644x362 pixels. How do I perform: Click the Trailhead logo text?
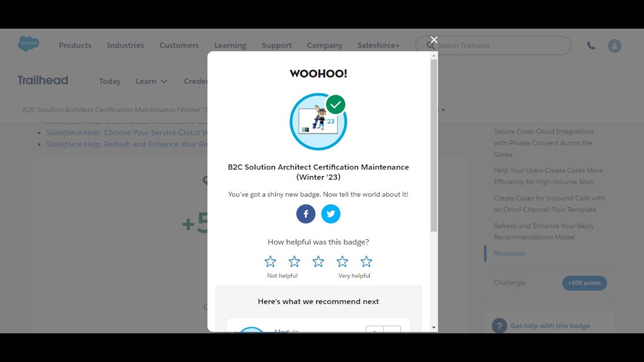click(x=43, y=80)
